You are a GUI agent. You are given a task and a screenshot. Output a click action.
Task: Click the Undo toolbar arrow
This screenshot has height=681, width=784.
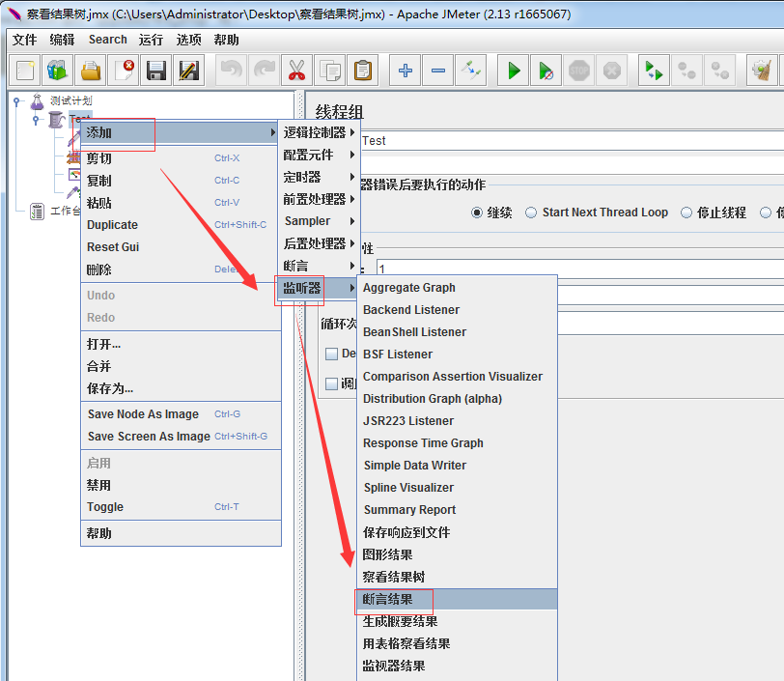(x=231, y=71)
